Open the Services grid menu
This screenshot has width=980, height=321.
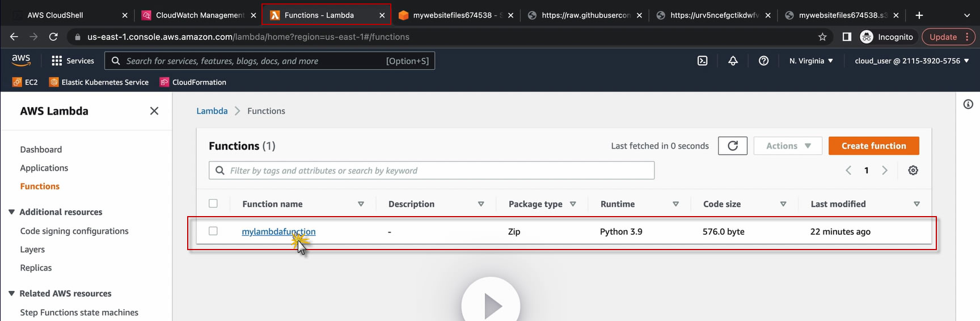(x=73, y=61)
